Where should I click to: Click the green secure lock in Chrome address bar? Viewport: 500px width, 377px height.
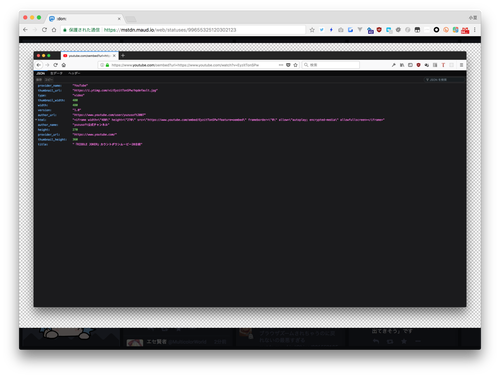pyautogui.click(x=65, y=30)
